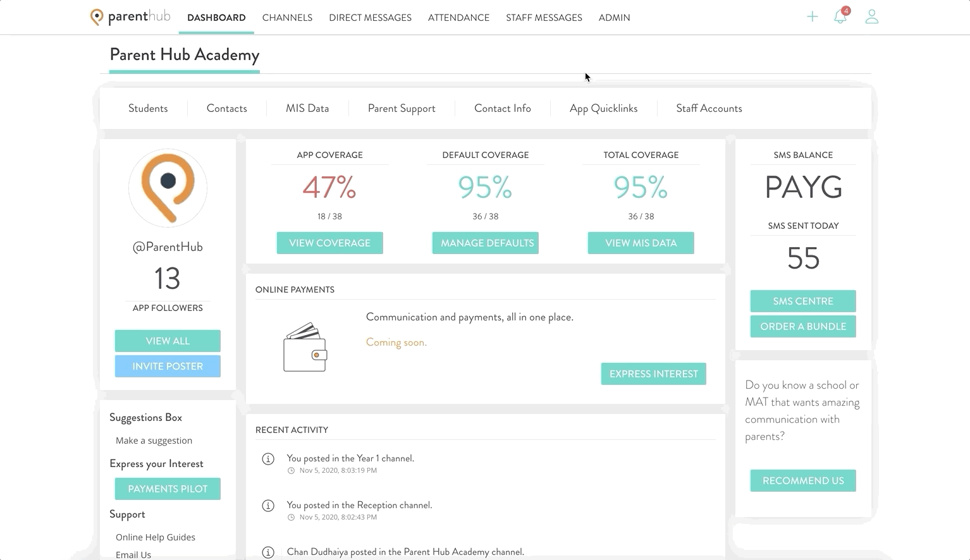This screenshot has height=560, width=970.
Task: Go to the Dashboard tab
Action: [x=216, y=18]
